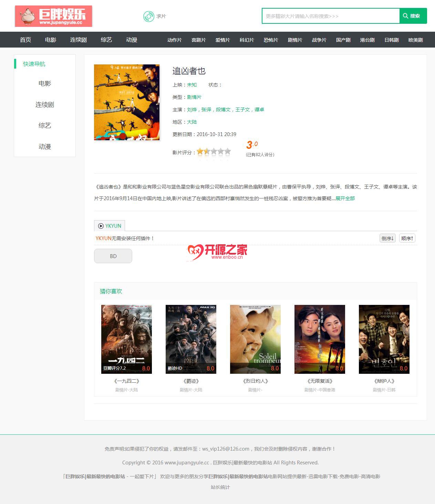The width and height of the screenshot is (435, 504).
Task: Click the 《辩护人》 title link
Action: pyautogui.click(x=384, y=381)
